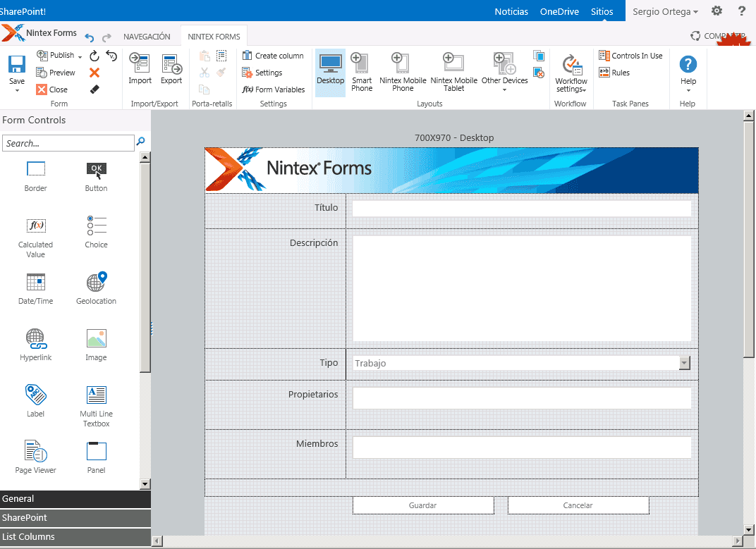Click the Paste clipboard icon
The height and width of the screenshot is (549, 756).
[205, 56]
